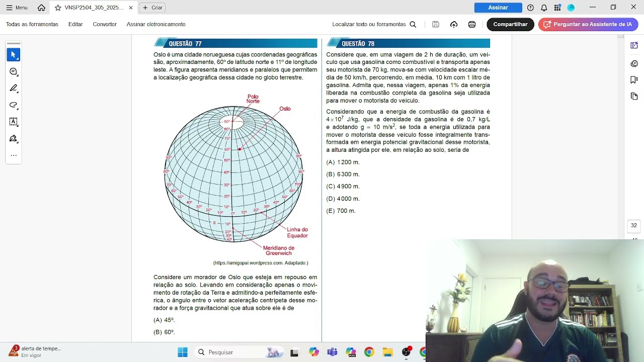Open the alerta de tempe... weather widget

click(x=35, y=351)
